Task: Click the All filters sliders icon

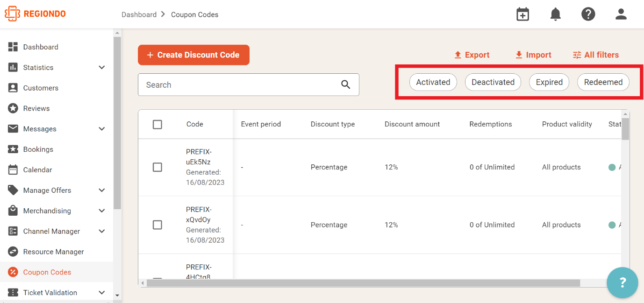Action: pos(577,55)
